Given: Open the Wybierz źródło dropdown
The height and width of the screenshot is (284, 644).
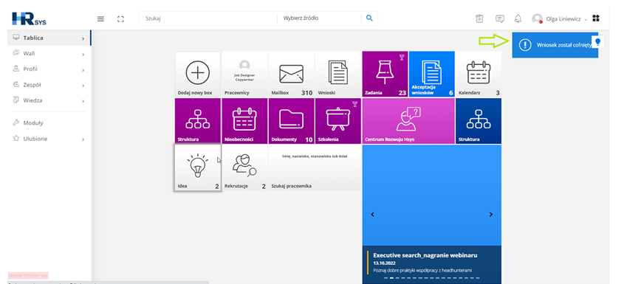Looking at the screenshot, I should pyautogui.click(x=319, y=18).
